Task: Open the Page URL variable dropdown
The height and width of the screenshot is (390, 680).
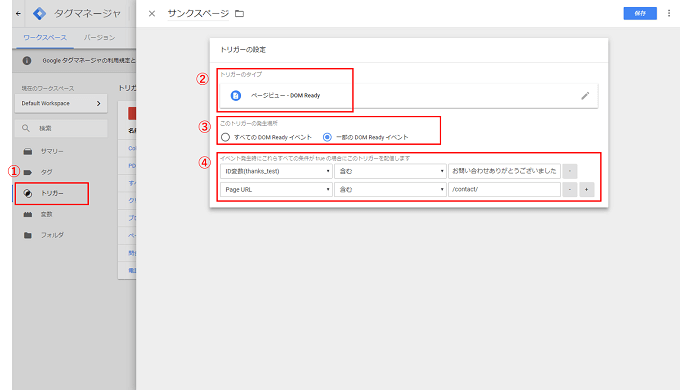Action: click(276, 190)
